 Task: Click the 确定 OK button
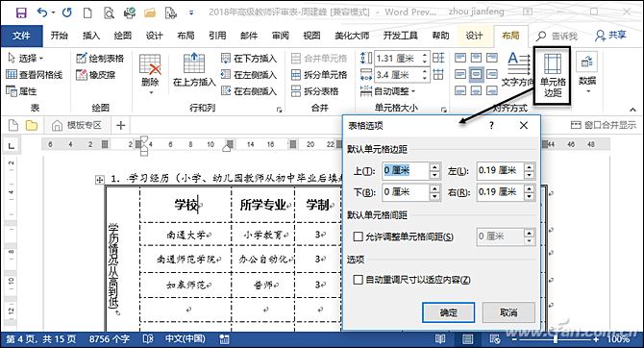coord(448,312)
